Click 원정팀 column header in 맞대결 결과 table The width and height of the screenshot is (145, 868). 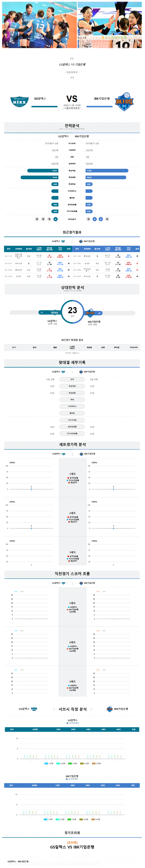point(89,347)
